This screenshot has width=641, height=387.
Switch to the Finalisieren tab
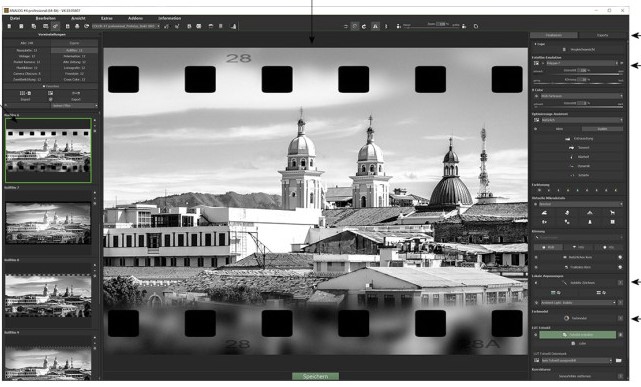[x=554, y=35]
